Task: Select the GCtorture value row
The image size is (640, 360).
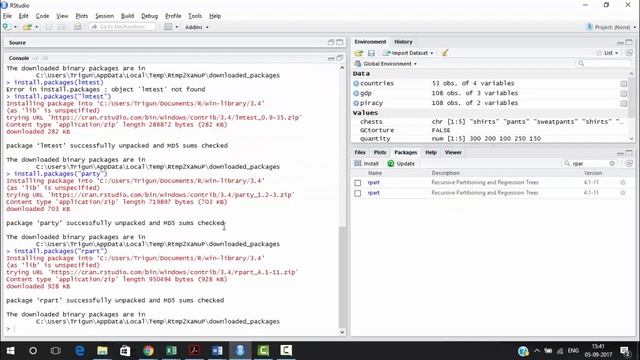Action: tap(490, 130)
